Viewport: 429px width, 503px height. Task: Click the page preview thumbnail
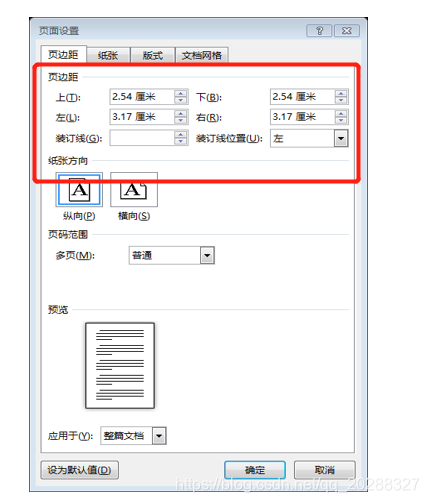coord(120,365)
